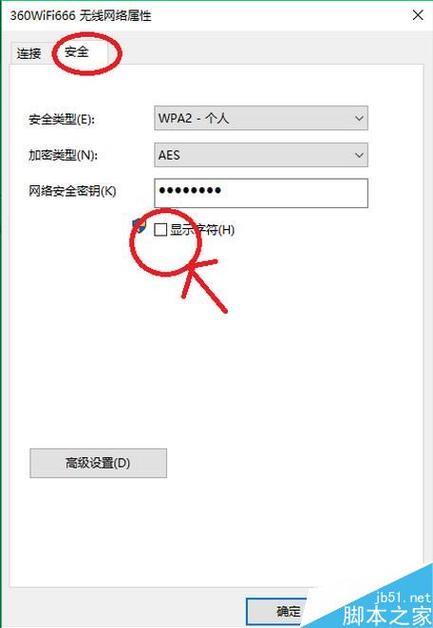433x628 pixels.
Task: Switch to the 连接 tab
Action: (29, 54)
